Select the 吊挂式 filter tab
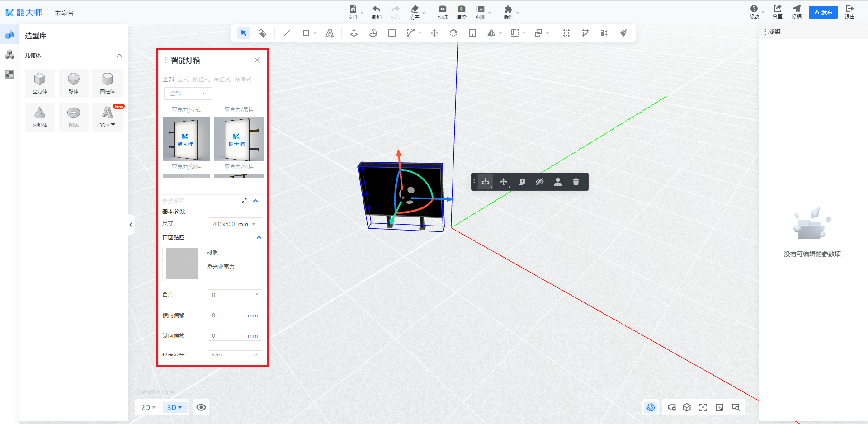 click(x=222, y=80)
